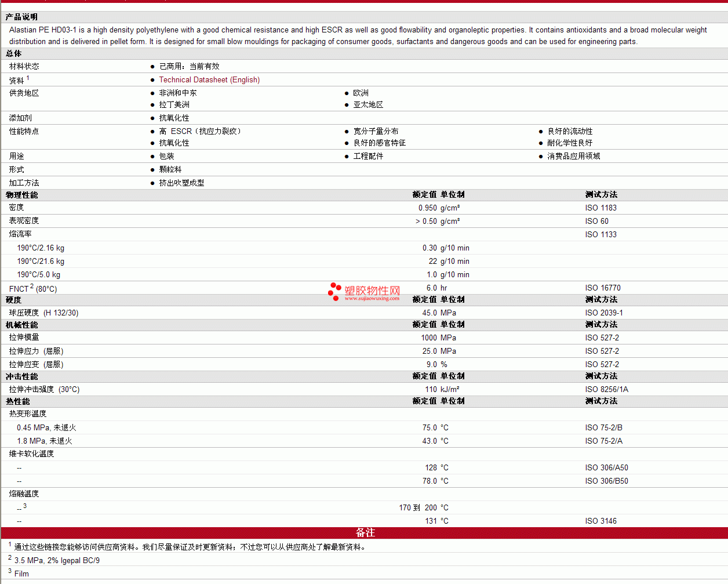The image size is (728, 584).
Task: Select the 190°C/2.16 kg condition row
Action: click(x=41, y=248)
